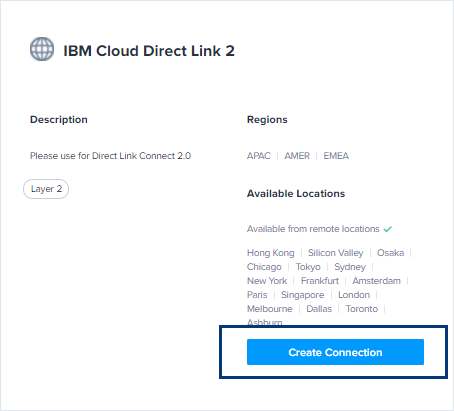Click the Dallas location

[319, 309]
